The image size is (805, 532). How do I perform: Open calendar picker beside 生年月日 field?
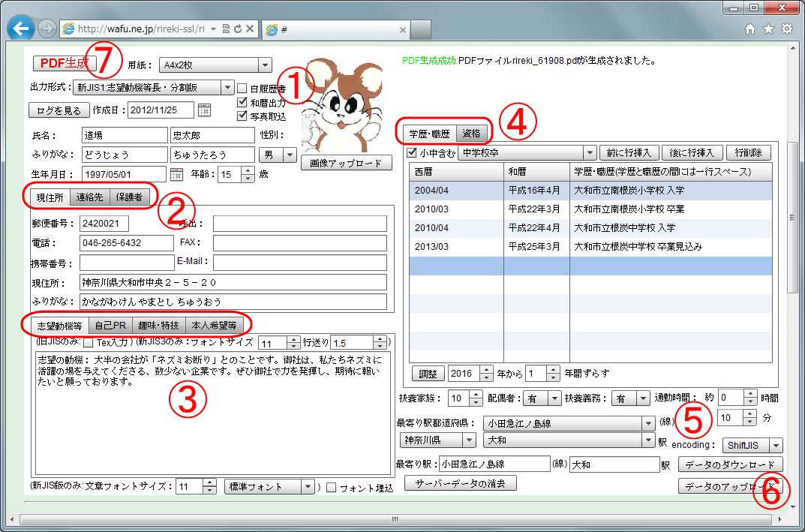(177, 174)
